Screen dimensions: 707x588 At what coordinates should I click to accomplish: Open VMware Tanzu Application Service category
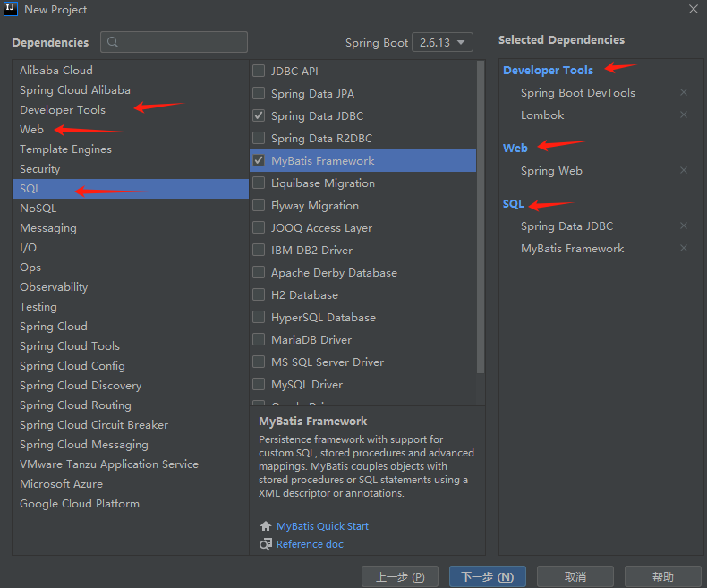(131, 464)
